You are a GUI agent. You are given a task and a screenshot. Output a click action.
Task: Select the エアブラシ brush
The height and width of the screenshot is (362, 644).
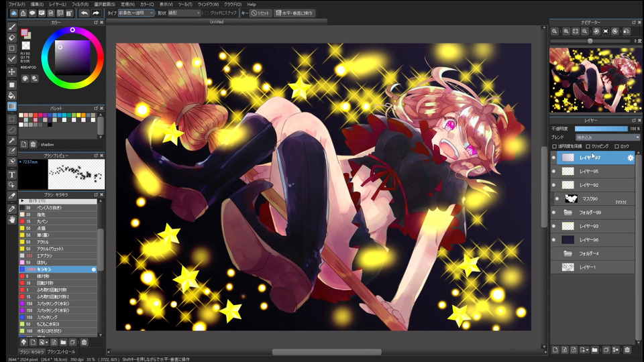click(58, 255)
